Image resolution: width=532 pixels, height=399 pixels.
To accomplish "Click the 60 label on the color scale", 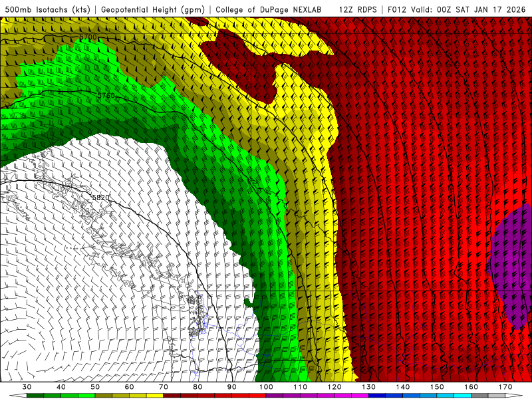I will click(129, 387).
